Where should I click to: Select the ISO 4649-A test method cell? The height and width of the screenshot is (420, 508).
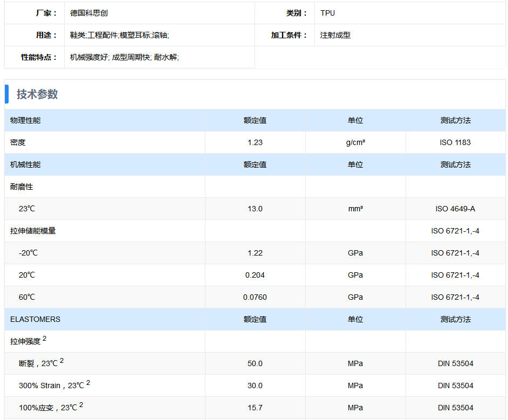pos(455,209)
